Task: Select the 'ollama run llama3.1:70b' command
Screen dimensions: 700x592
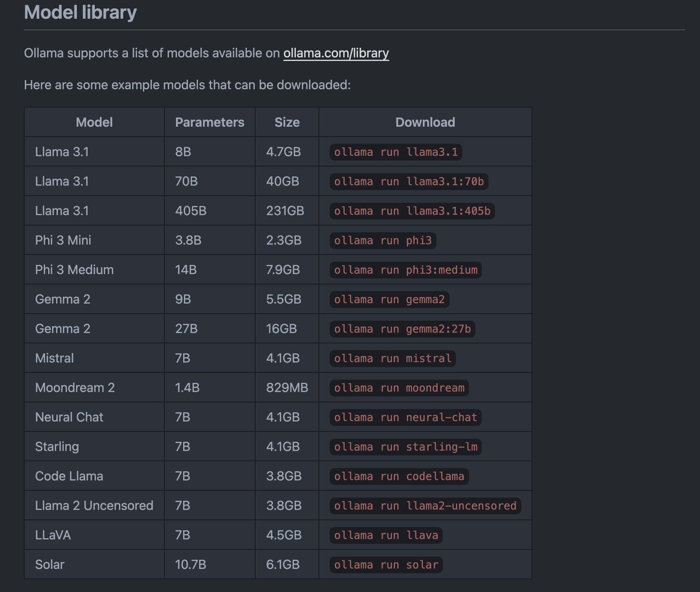Action: tap(409, 182)
